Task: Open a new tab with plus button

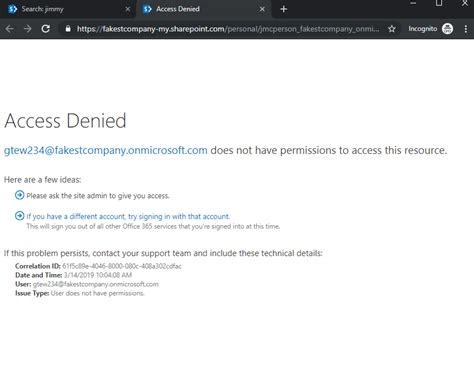Action: pos(284,9)
